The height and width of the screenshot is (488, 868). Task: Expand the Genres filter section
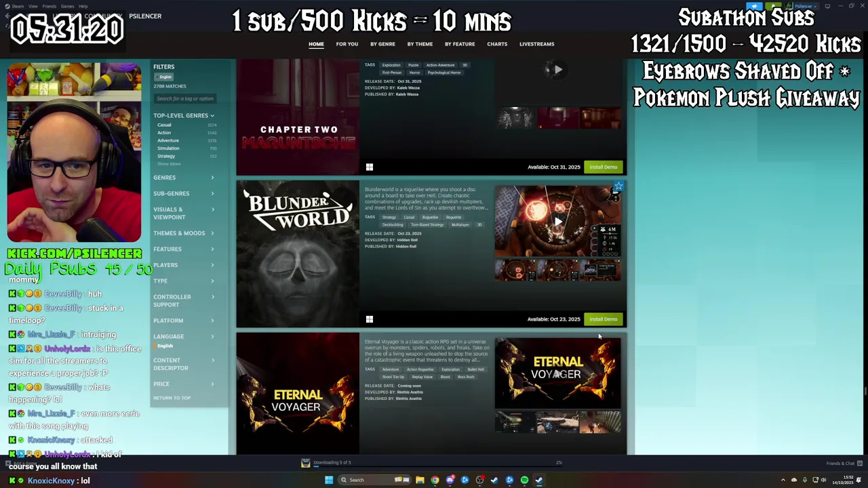[184, 178]
